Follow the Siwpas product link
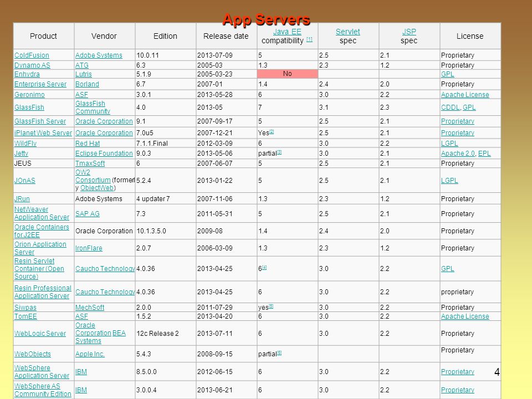Viewport: 532px width, 399px height. 25,308
